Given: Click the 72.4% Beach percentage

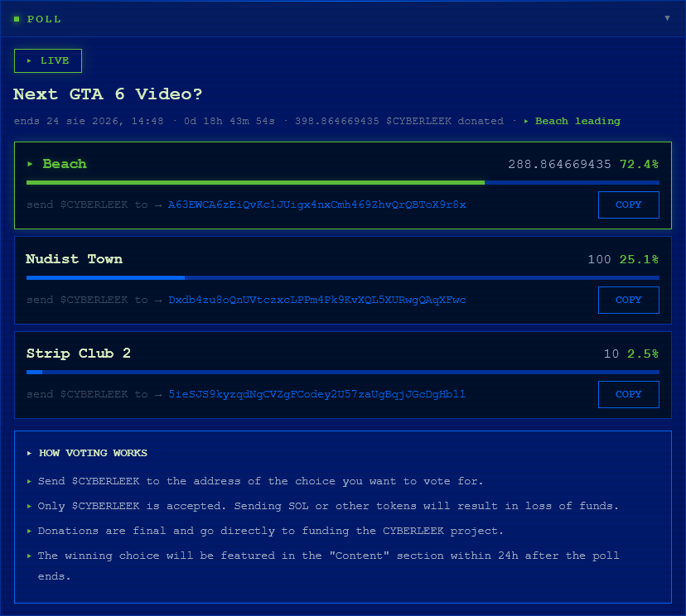Looking at the screenshot, I should (x=639, y=165).
